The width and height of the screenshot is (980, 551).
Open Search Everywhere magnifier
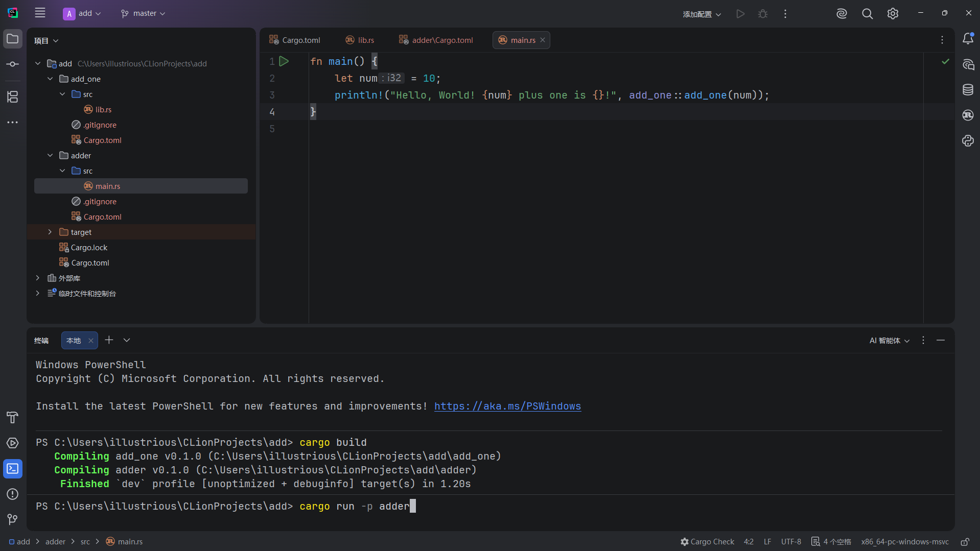pyautogui.click(x=867, y=14)
